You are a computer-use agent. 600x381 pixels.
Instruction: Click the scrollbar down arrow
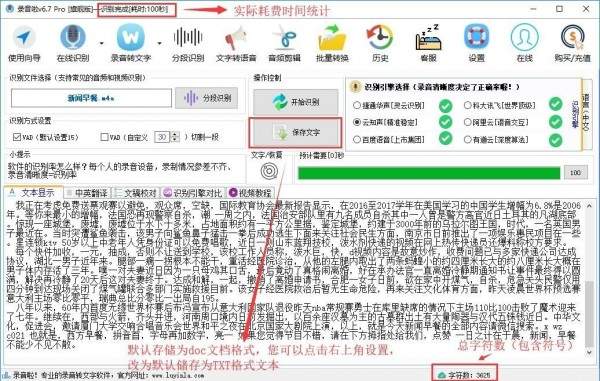tap(589, 351)
